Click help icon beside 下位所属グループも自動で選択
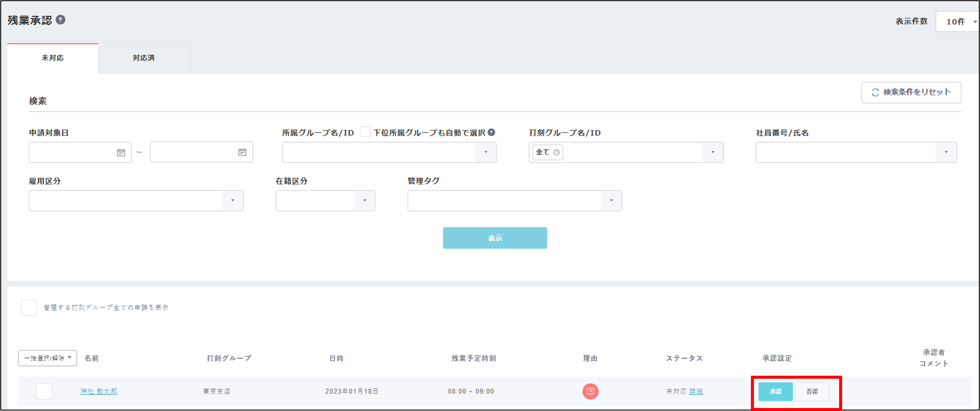 pyautogui.click(x=491, y=133)
